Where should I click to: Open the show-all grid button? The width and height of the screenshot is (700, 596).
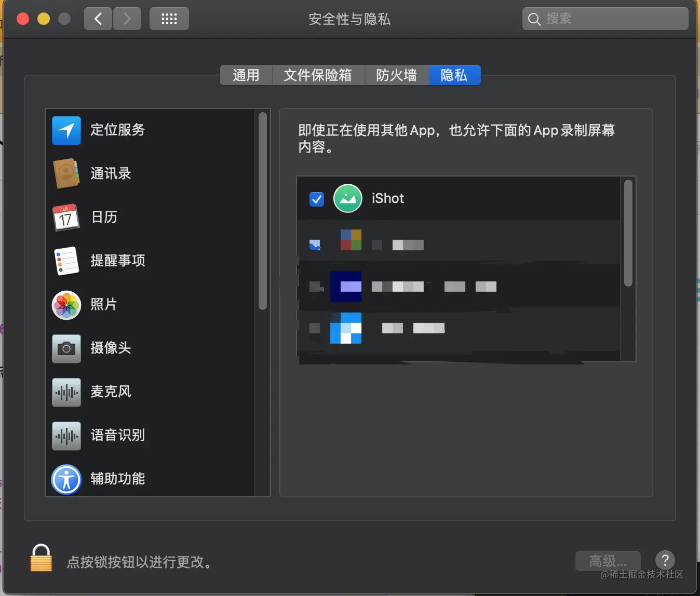(x=169, y=19)
